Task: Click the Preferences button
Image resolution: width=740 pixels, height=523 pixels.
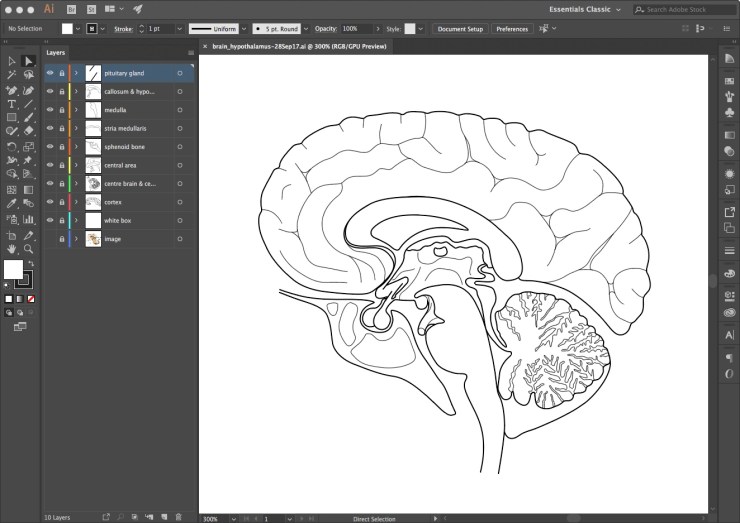Action: point(512,29)
